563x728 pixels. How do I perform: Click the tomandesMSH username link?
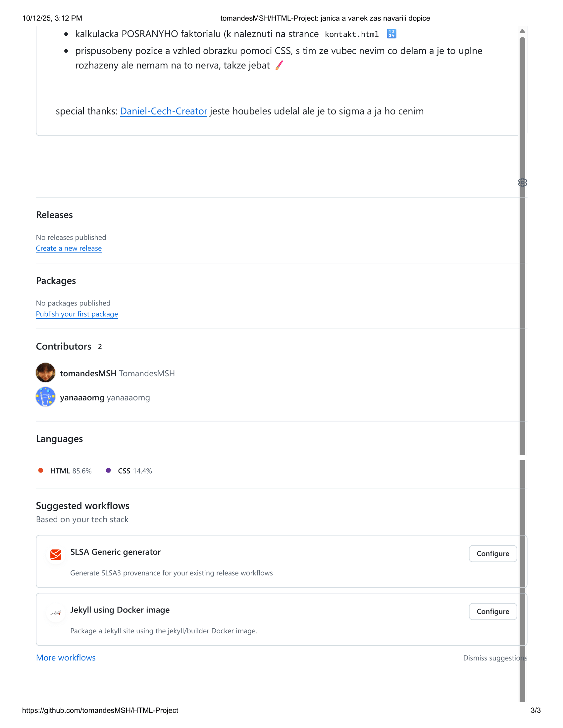[x=88, y=373]
